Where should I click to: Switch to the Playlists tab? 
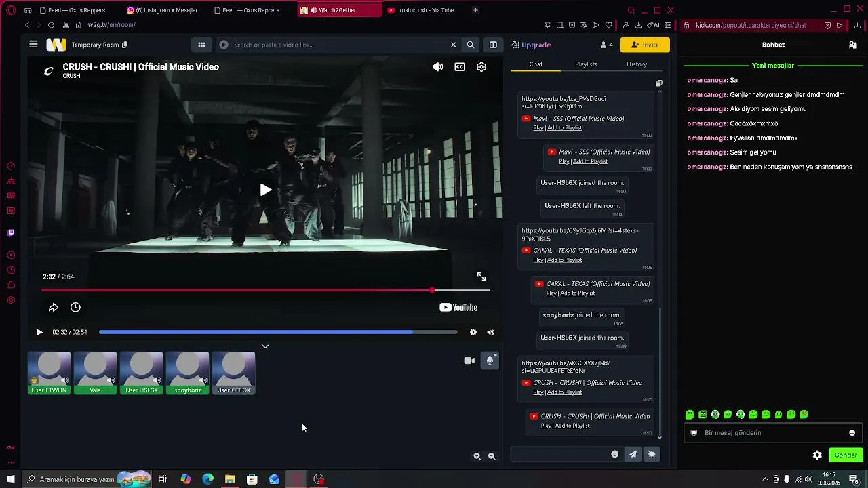tap(586, 64)
